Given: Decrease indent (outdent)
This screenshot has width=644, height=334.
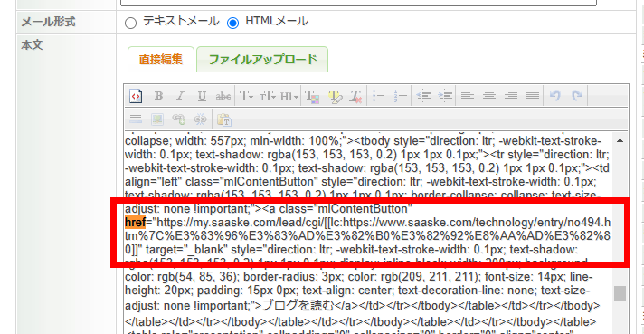Looking at the screenshot, I should pos(423,96).
